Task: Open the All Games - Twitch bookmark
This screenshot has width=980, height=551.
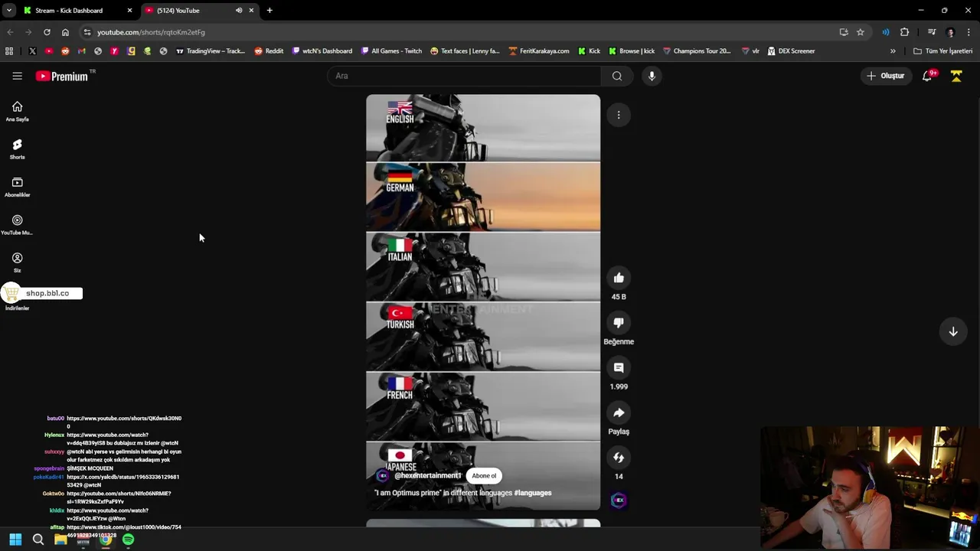Action: (391, 51)
